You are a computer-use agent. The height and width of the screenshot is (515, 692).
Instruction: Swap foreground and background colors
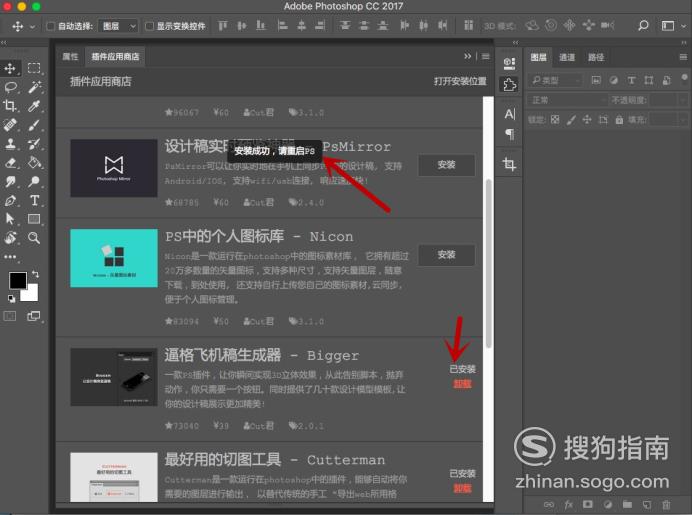click(x=36, y=274)
